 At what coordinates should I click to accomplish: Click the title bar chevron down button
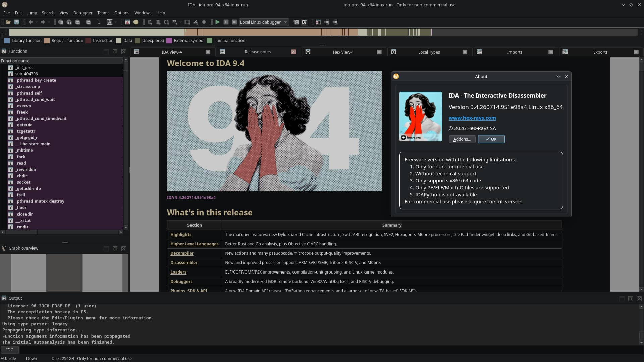(x=623, y=5)
